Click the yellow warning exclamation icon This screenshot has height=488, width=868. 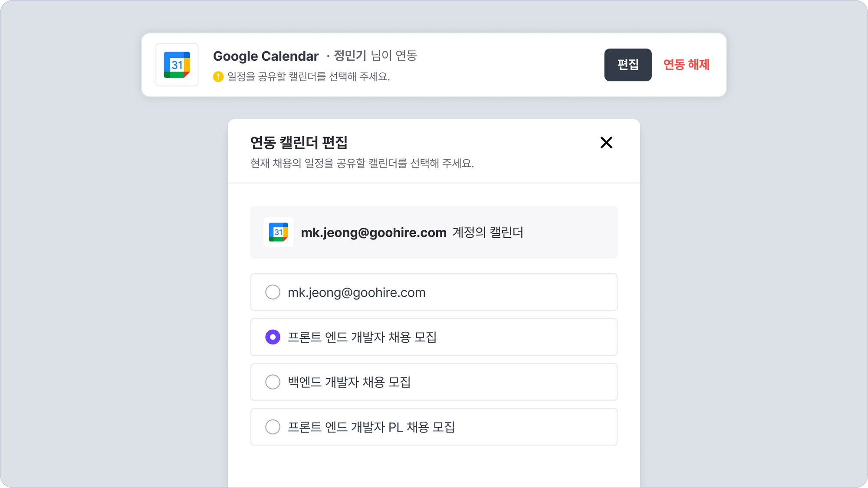218,77
